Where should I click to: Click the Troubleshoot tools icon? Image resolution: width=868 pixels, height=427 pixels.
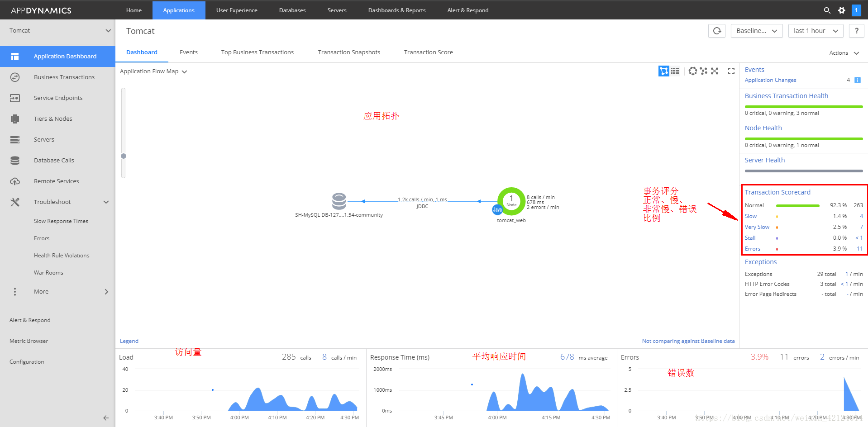[15, 202]
